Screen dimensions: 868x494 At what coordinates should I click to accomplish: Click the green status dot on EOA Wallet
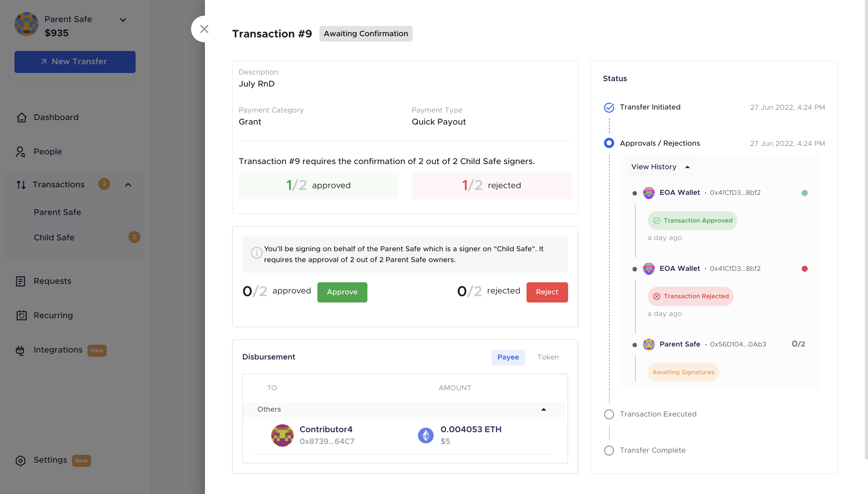pyautogui.click(x=805, y=193)
